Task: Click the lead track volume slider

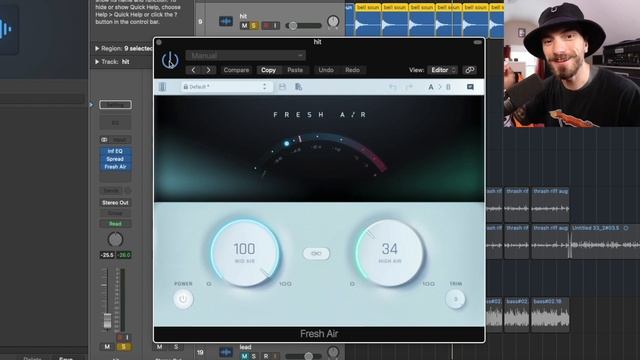Action: tap(304, 356)
